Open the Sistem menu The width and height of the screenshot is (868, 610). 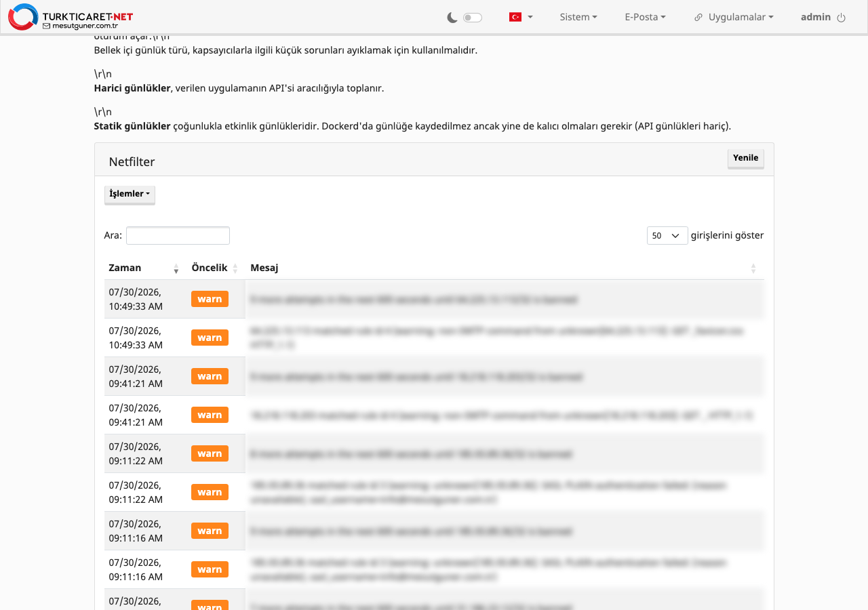click(x=578, y=17)
